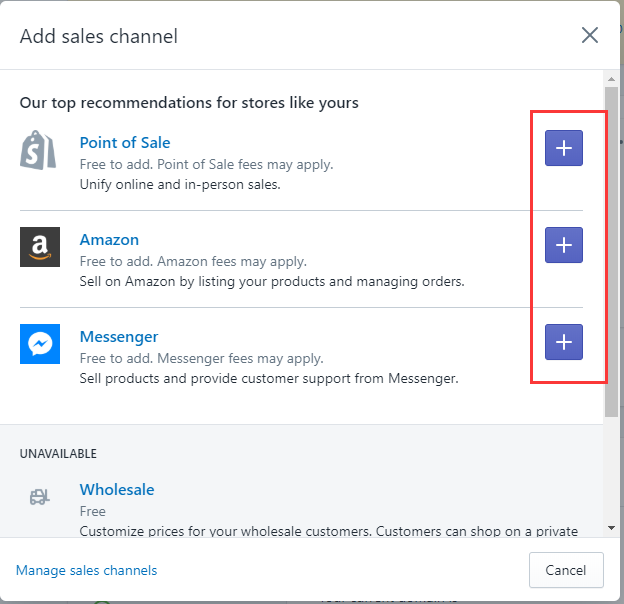Go to Manage sales channels
The width and height of the screenshot is (624, 604).
click(86, 570)
